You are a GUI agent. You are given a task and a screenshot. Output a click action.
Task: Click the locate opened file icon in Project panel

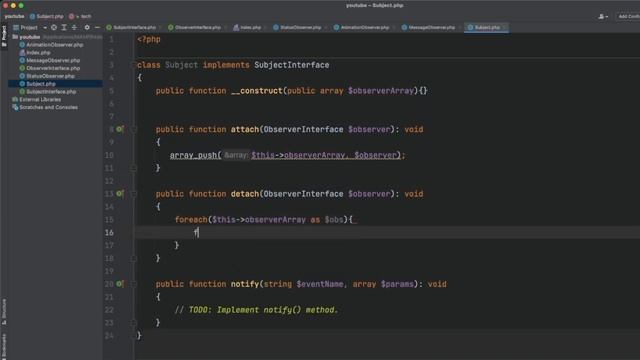(54, 27)
